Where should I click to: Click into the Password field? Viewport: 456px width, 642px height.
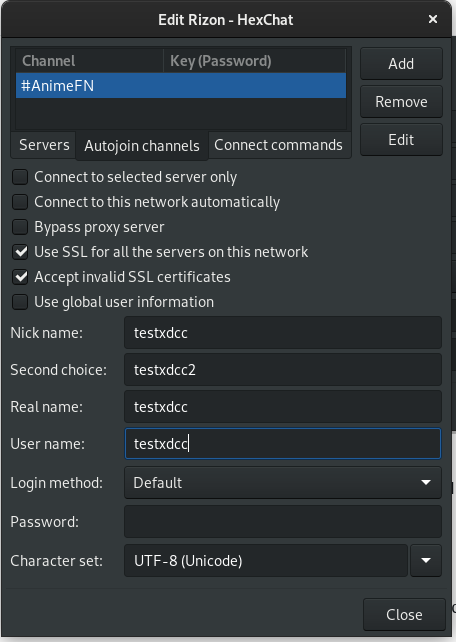(x=283, y=522)
